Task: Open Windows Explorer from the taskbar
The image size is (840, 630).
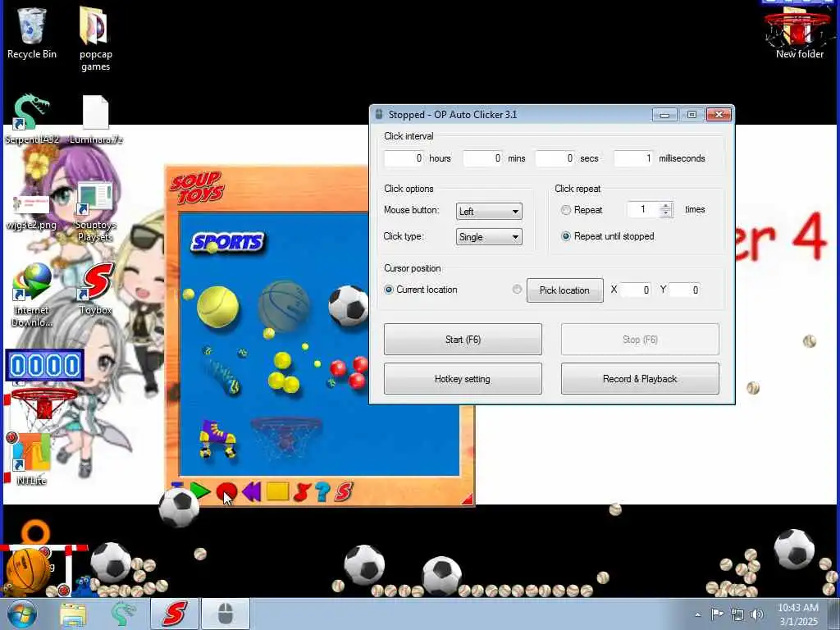Action: [x=73, y=614]
